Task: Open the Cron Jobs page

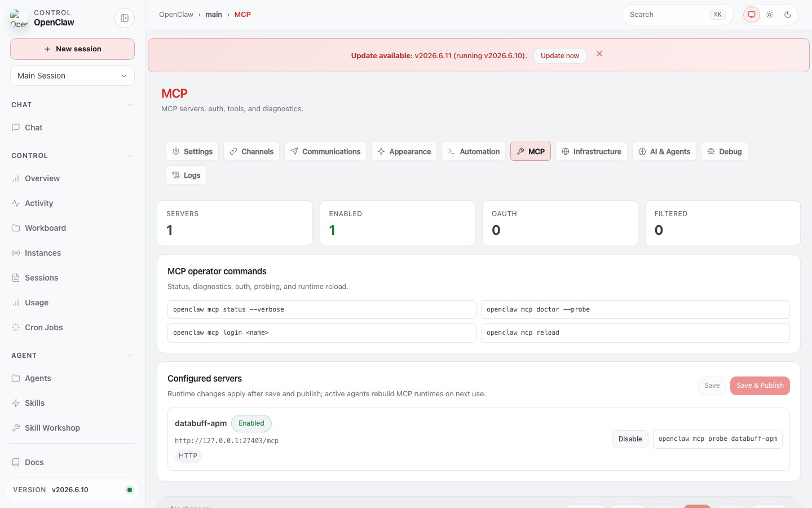Action: 72,327
